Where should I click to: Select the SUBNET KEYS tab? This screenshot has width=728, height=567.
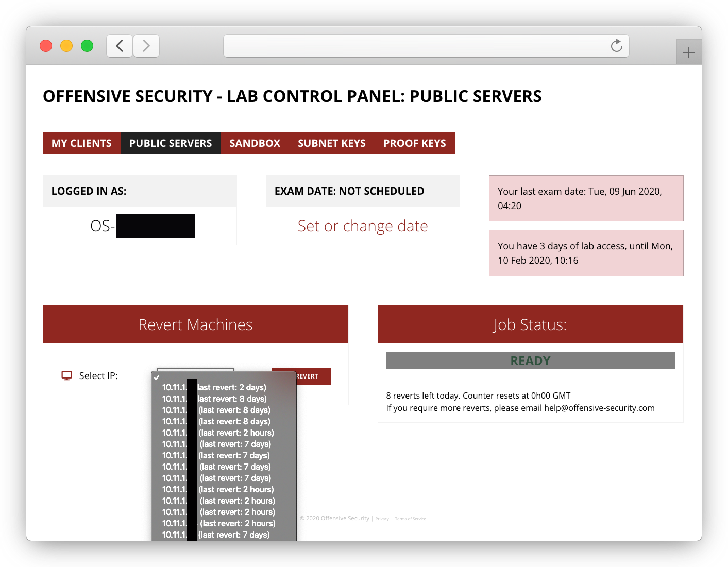pos(332,143)
